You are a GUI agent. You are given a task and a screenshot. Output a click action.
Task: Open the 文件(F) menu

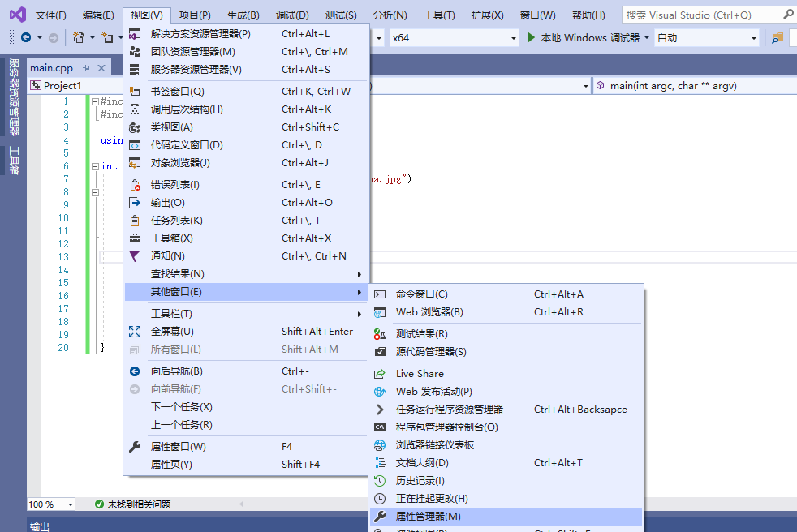tap(51, 15)
